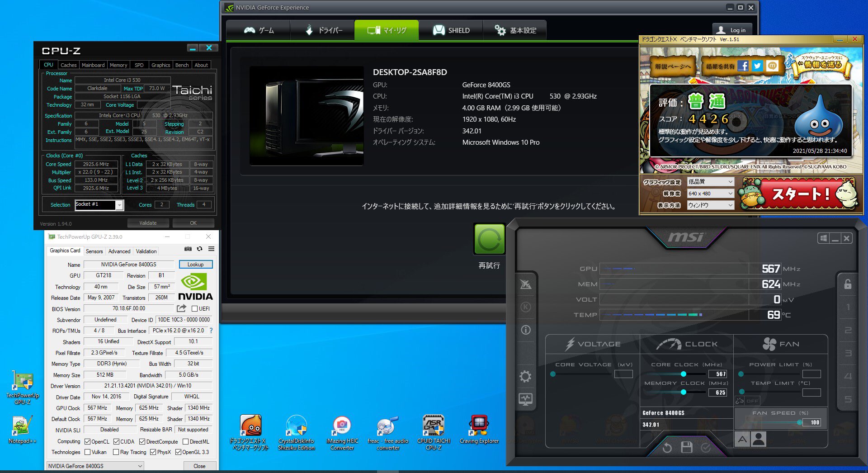Open Notepad++ desktop shortcut
The width and height of the screenshot is (868, 473).
pos(22,429)
